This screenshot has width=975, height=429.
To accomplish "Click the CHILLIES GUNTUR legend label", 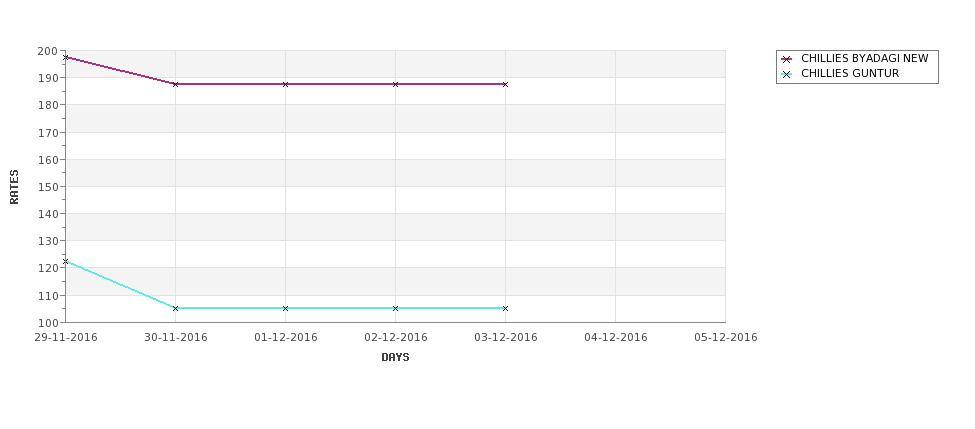I will coord(850,73).
